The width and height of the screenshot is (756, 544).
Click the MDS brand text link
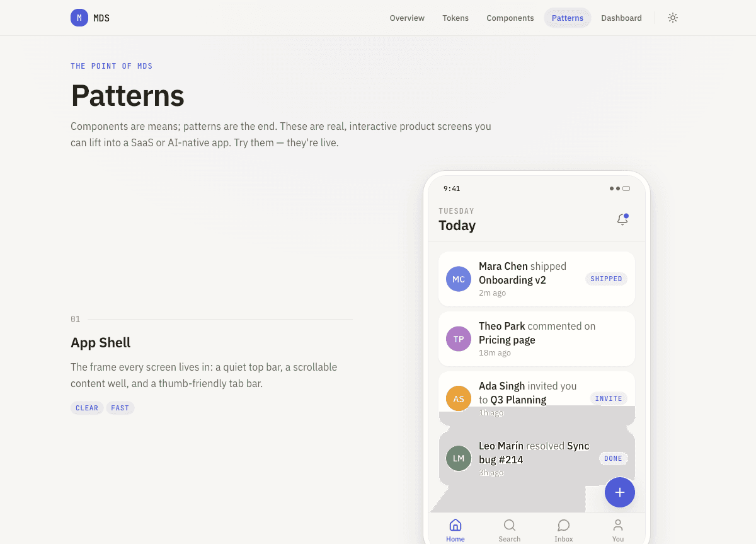101,18
